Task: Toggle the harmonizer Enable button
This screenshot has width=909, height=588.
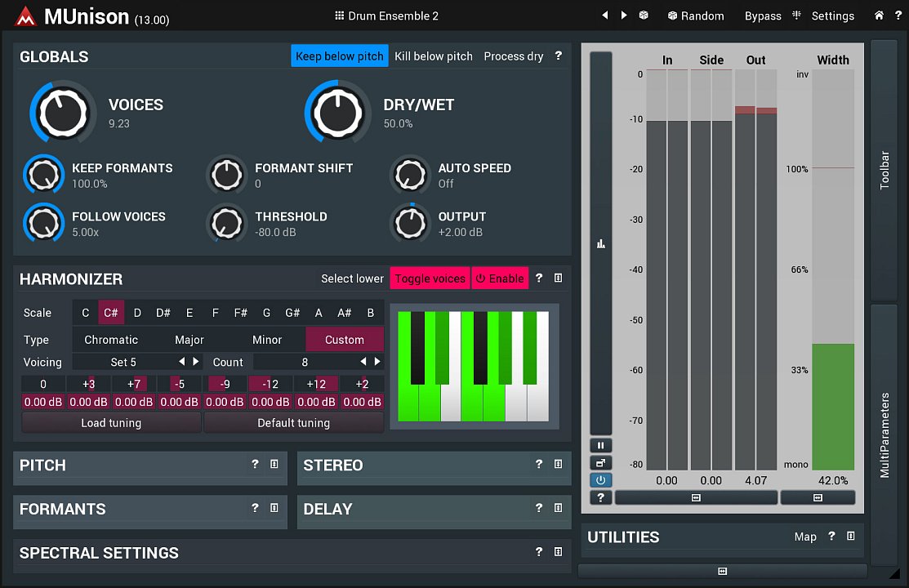Action: [x=500, y=278]
